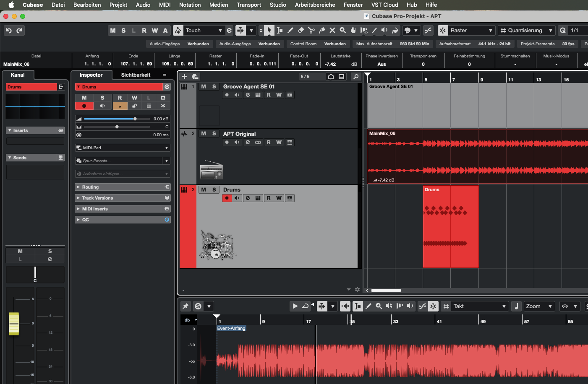Screen dimensions: 588x384
Task: Select the Play speaker tool in main toolbar
Action: pyautogui.click(x=384, y=30)
